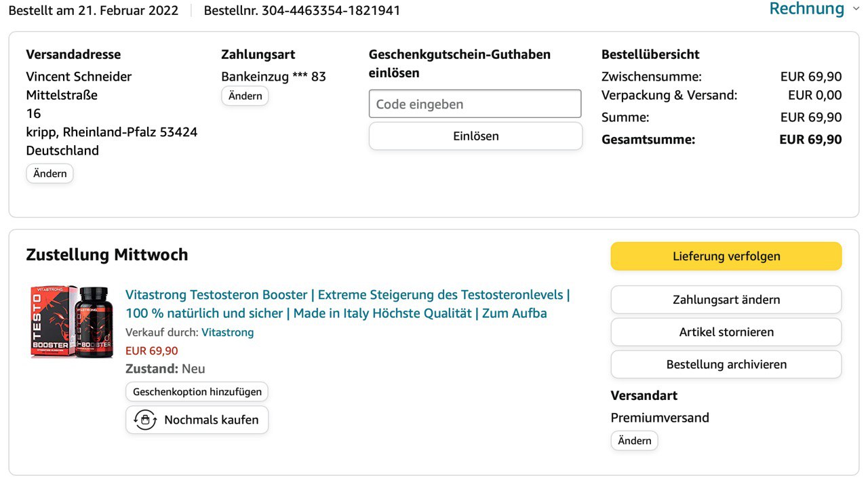Change Premiumversand with Ändern button
The image size is (868, 480).
pos(634,441)
